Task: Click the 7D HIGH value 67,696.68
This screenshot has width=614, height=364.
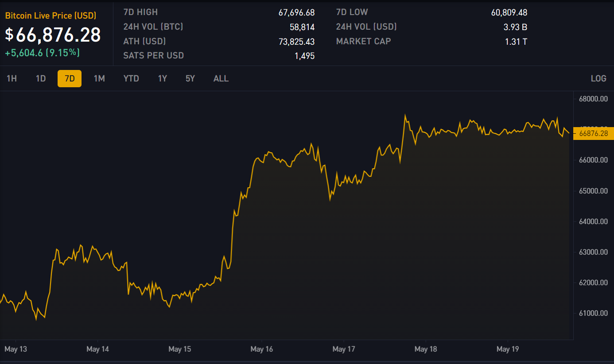Action: [x=296, y=12]
